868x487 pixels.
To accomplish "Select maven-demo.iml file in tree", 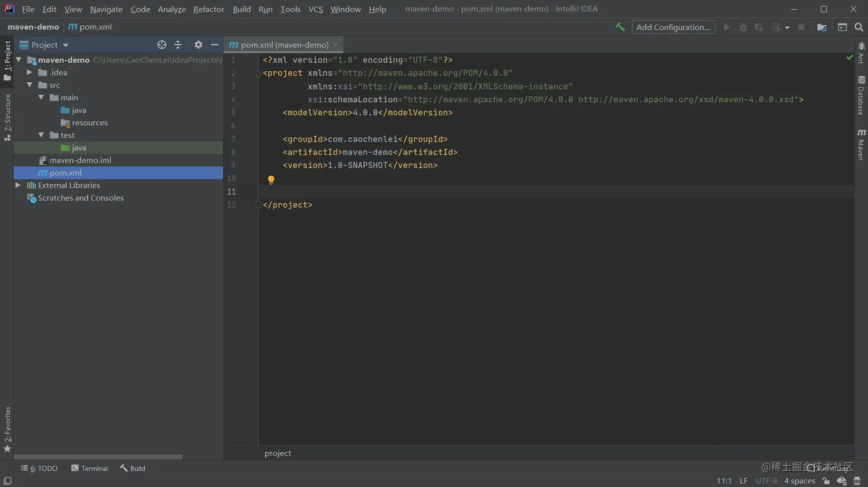I will point(118,160).
